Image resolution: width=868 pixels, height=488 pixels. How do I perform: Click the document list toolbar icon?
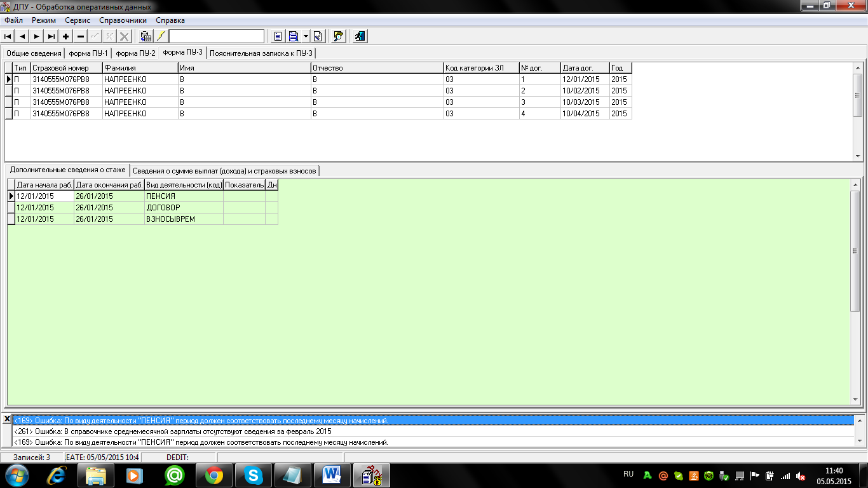pos(278,36)
